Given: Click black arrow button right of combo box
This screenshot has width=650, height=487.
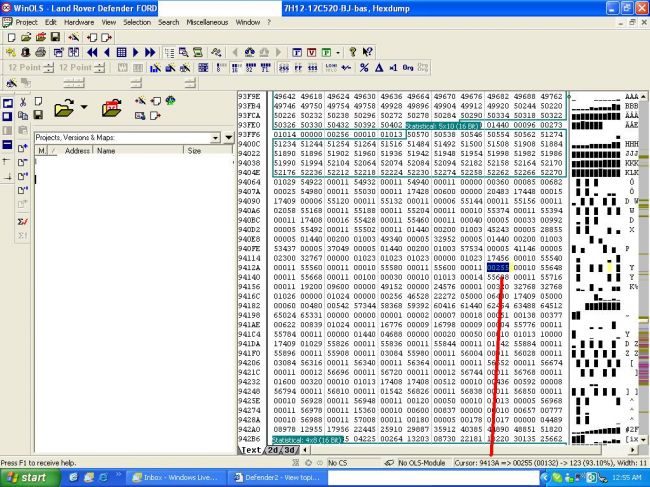Looking at the screenshot, I should coord(229,138).
